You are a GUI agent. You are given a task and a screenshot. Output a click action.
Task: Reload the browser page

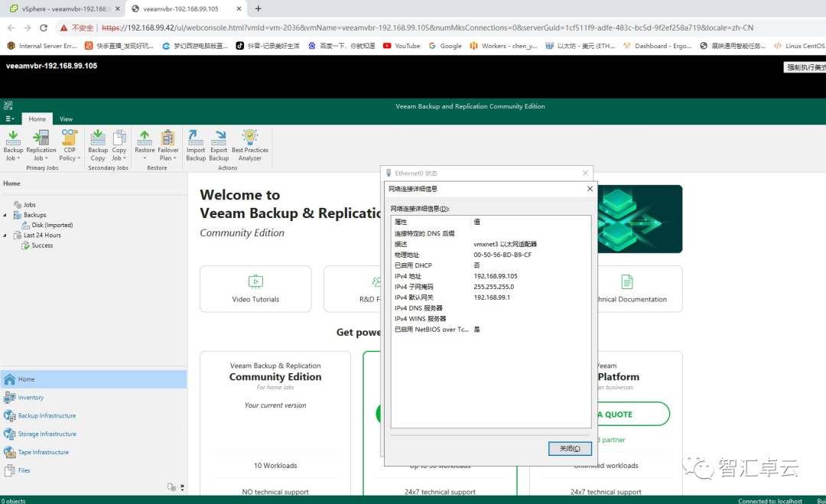point(44,28)
